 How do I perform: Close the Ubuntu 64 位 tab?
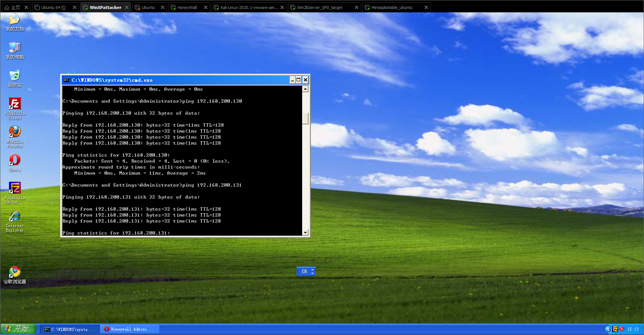tap(75, 7)
